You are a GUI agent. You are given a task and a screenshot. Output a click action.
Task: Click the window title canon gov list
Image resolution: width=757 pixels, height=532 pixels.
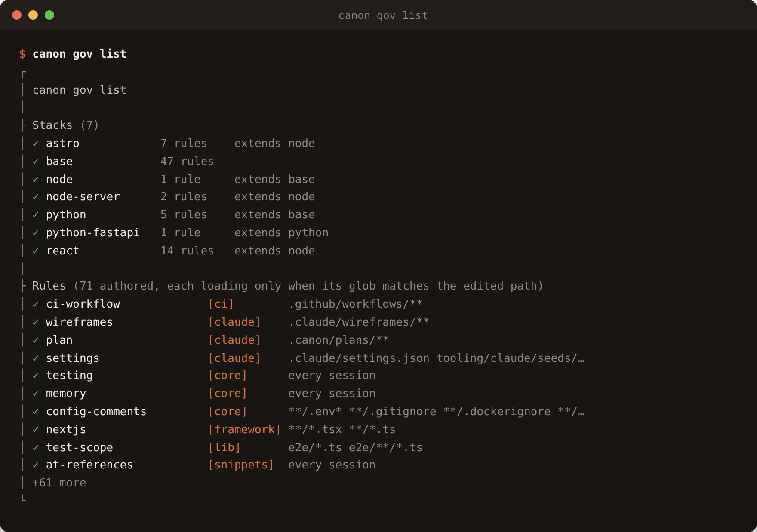click(x=383, y=15)
